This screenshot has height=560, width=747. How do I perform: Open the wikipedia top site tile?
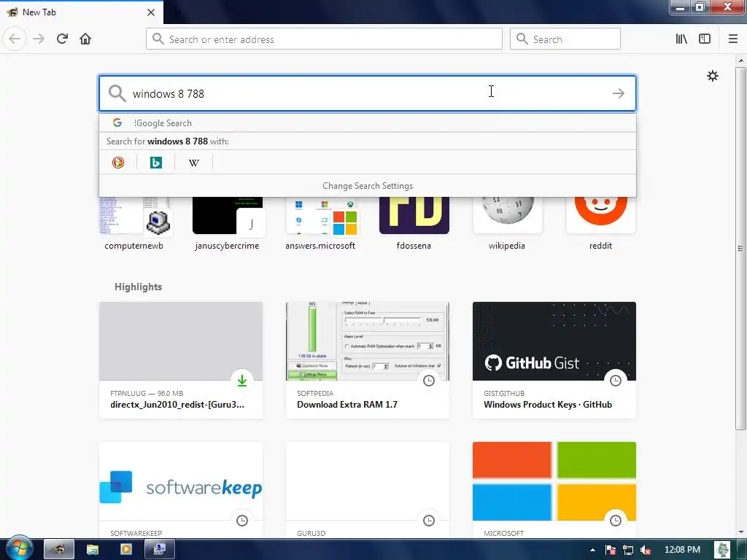pyautogui.click(x=508, y=224)
